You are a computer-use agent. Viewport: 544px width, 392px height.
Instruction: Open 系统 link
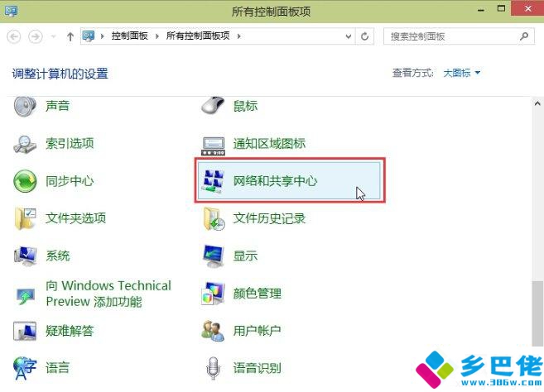click(58, 256)
